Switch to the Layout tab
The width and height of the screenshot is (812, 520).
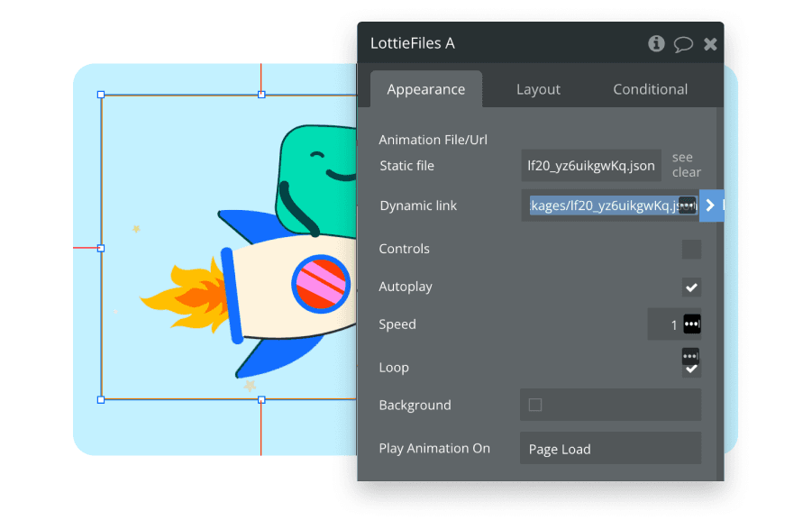pos(538,89)
